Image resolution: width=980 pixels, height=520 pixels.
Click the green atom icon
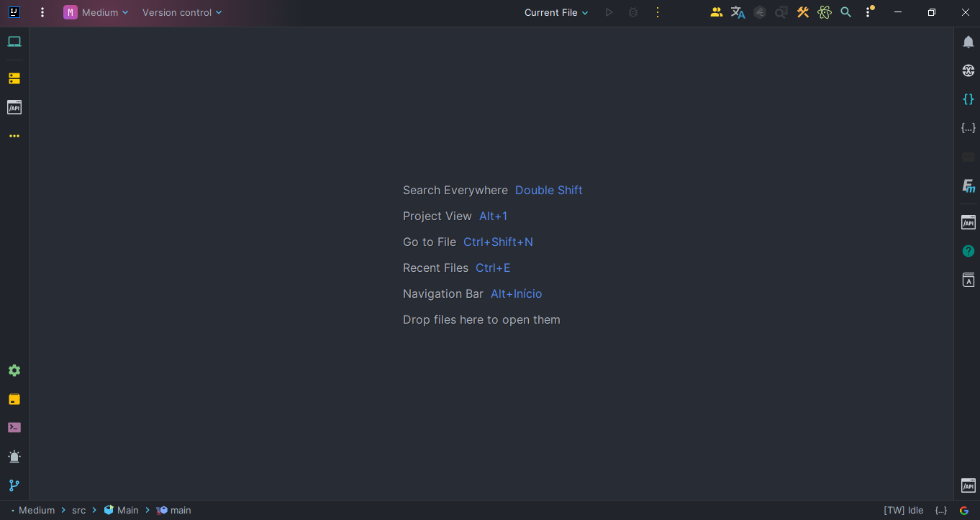pos(825,12)
